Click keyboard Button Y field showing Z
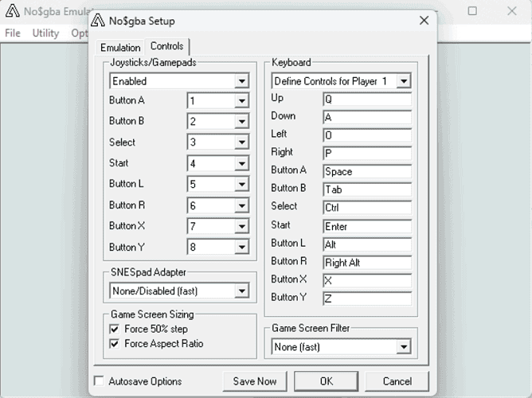This screenshot has height=398, width=532. pyautogui.click(x=367, y=298)
